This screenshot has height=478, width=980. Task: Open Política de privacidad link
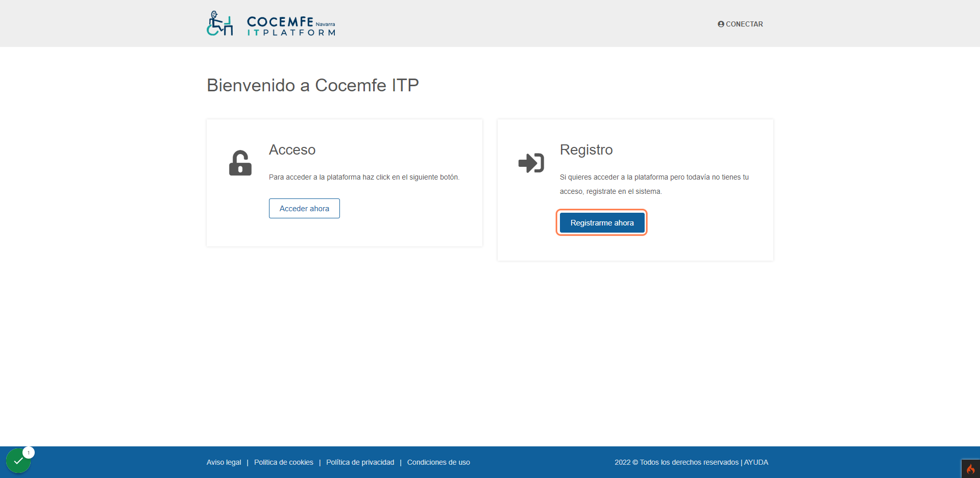pos(360,462)
